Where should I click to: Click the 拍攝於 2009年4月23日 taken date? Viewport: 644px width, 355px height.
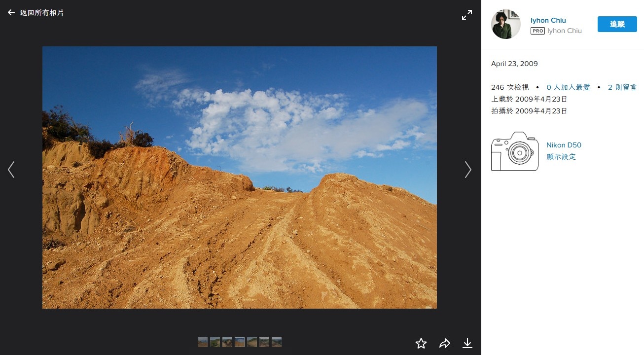(529, 111)
